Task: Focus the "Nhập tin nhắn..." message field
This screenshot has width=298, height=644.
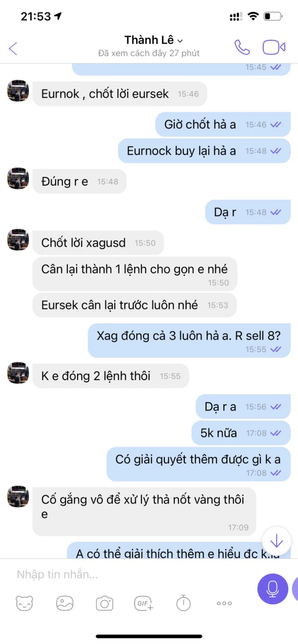Action: tap(129, 575)
